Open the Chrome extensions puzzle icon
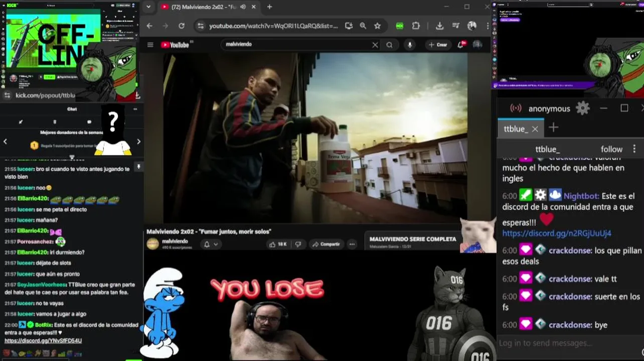This screenshot has height=361, width=644. coord(416,26)
